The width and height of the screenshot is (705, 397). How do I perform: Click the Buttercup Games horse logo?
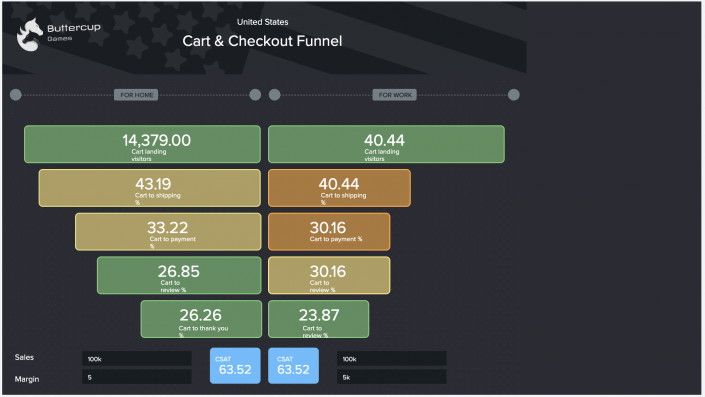coord(30,35)
